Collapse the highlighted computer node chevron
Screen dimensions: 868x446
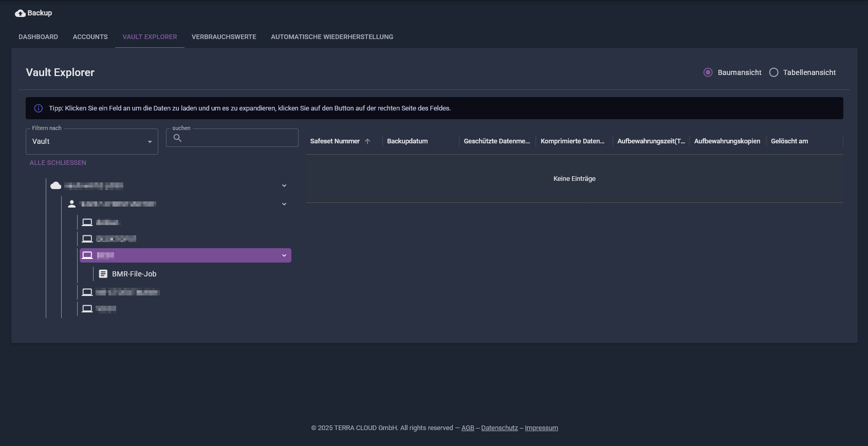coord(284,255)
